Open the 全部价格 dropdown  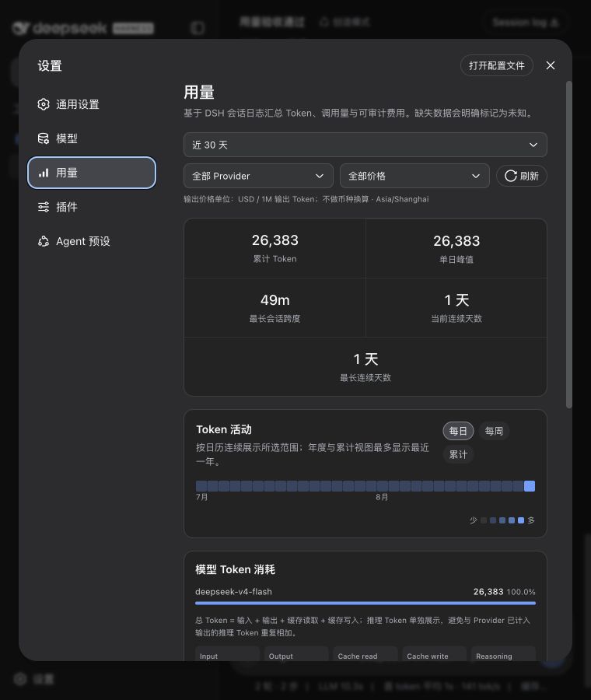[x=414, y=176]
